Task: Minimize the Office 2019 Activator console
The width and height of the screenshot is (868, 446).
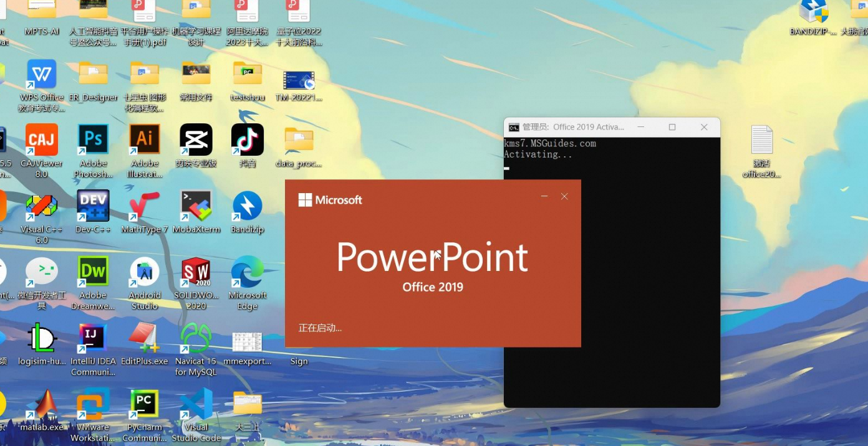Action: coord(641,127)
